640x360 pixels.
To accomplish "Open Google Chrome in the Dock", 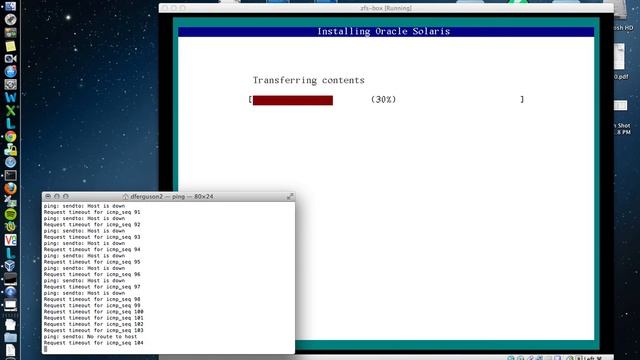I will [x=11, y=136].
